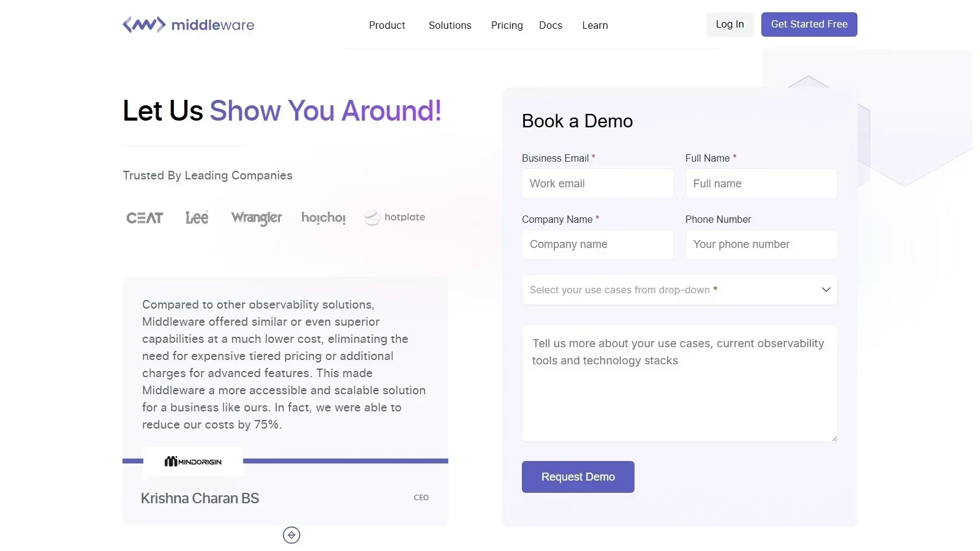Click the use case details text area

tap(679, 383)
